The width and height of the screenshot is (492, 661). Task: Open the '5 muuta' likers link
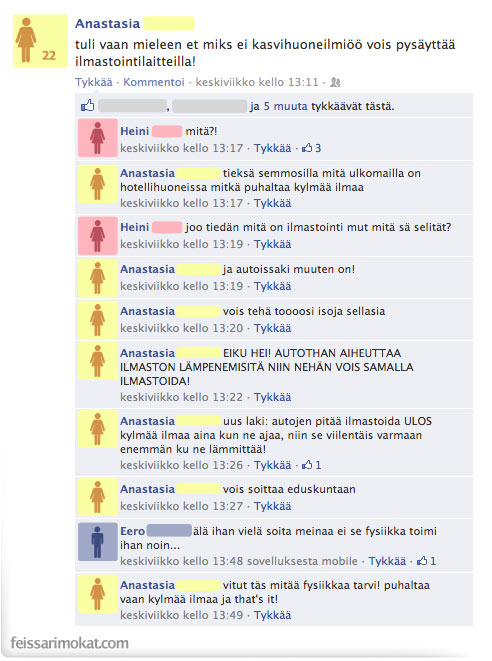click(x=285, y=106)
